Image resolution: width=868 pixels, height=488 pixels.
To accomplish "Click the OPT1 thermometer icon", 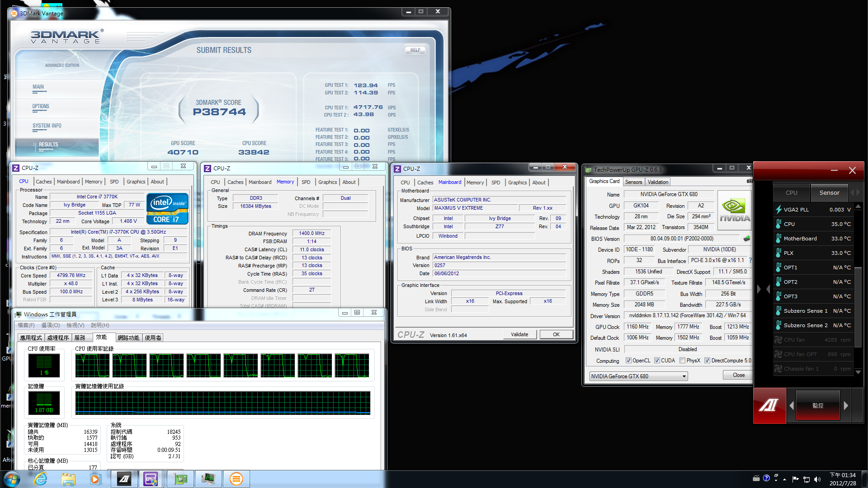I will [778, 267].
